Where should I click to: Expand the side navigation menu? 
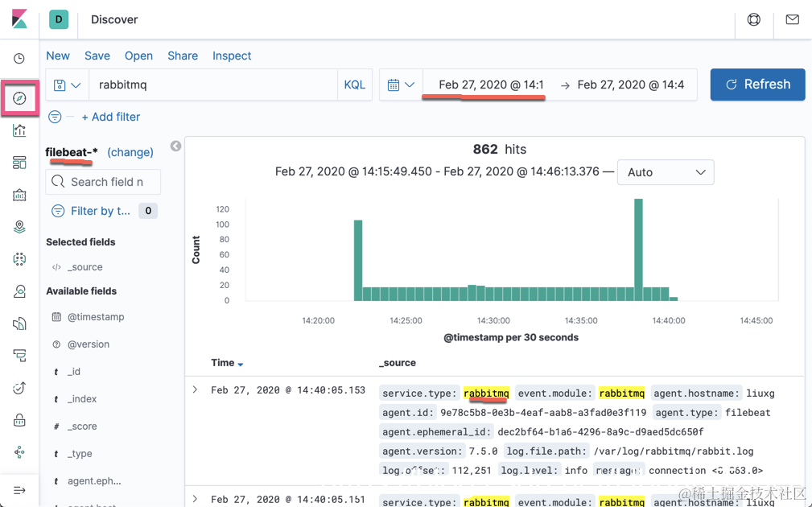click(x=19, y=490)
